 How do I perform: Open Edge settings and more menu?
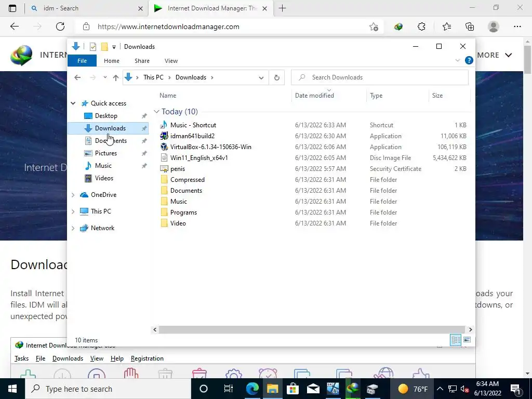pyautogui.click(x=517, y=27)
